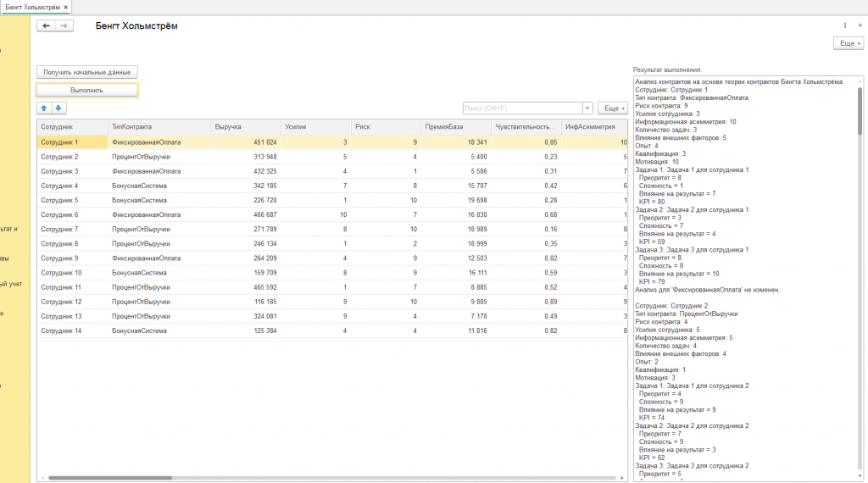This screenshot has width=868, height=483.
Task: Clear the search field with the x icon
Action: pos(587,108)
